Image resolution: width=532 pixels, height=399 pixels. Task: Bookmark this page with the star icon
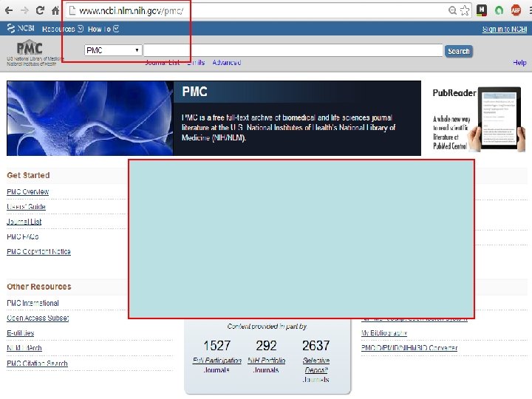click(x=465, y=10)
